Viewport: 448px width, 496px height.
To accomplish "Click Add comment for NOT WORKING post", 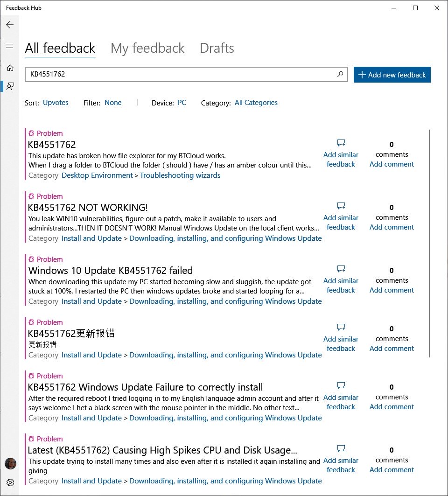I will pyautogui.click(x=392, y=227).
